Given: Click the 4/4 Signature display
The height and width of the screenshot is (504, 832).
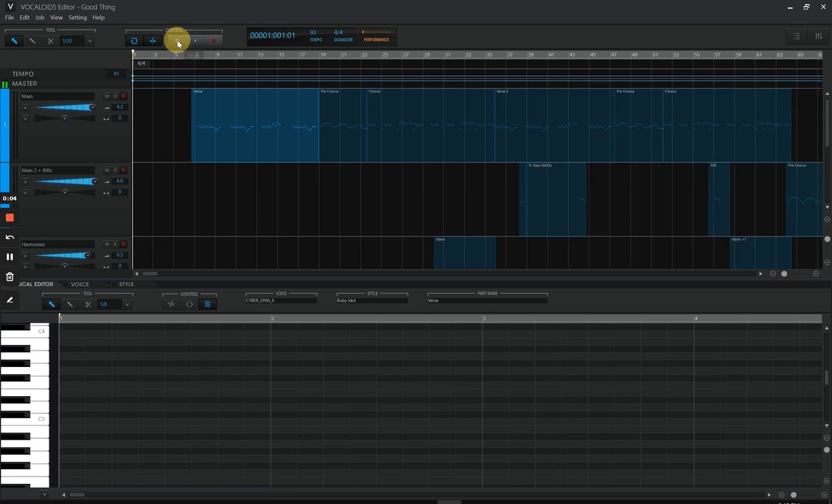Looking at the screenshot, I should (x=343, y=36).
